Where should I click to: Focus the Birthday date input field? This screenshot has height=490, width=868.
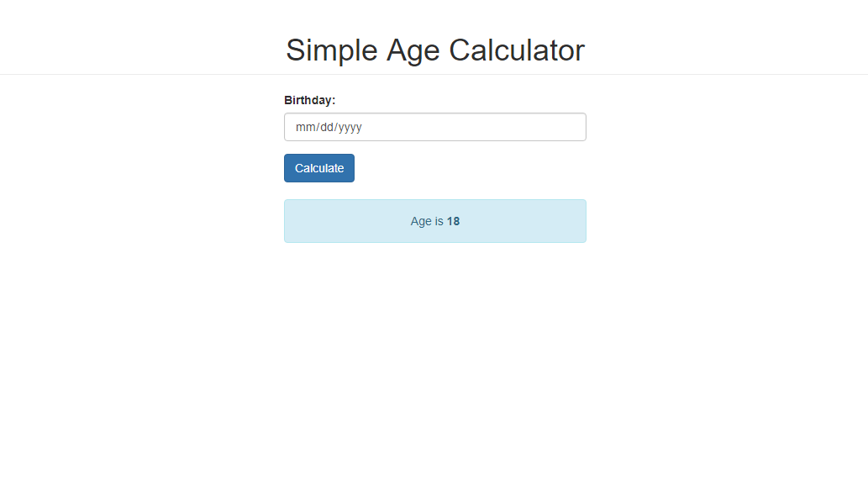pos(435,127)
